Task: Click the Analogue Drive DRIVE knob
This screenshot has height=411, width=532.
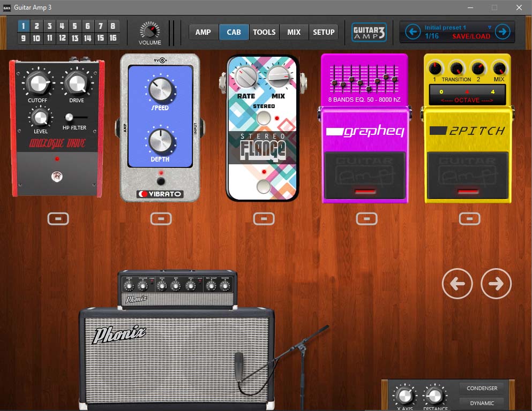Action: 77,82
